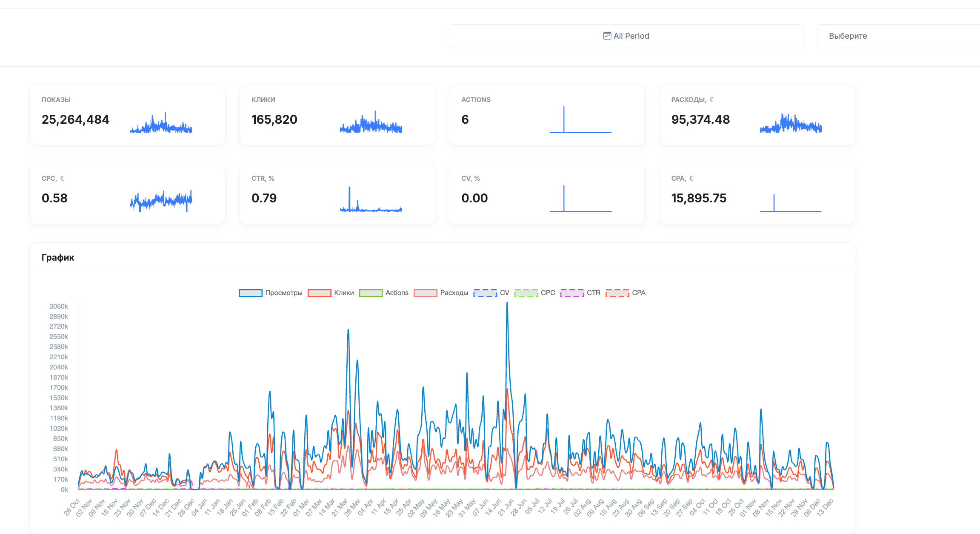980x534 pixels.
Task: Click the Показы sparkline chart
Action: (161, 123)
